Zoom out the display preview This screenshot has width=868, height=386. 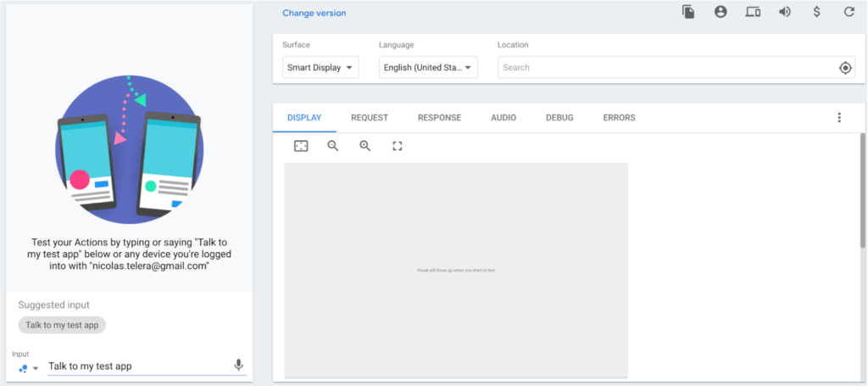pos(333,146)
